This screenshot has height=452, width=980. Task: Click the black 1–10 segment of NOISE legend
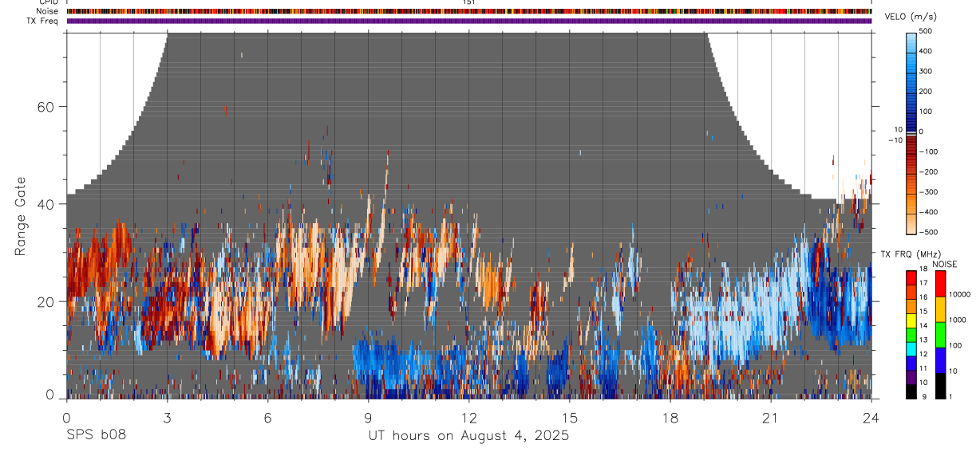(x=940, y=385)
